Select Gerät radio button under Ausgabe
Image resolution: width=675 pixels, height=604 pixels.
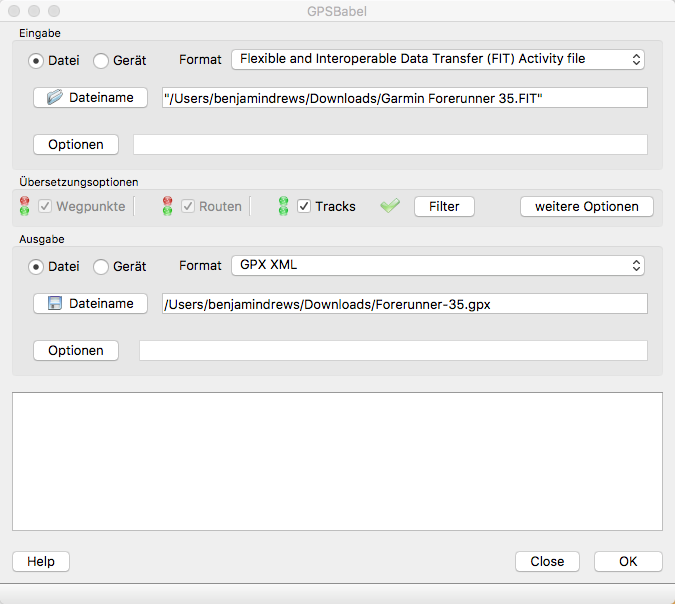(101, 267)
